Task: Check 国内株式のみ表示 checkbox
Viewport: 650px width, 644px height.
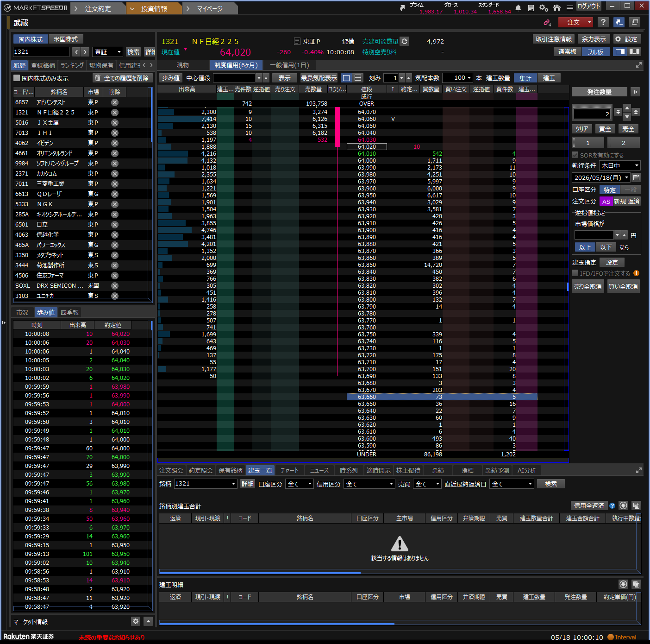Action: 17,78
